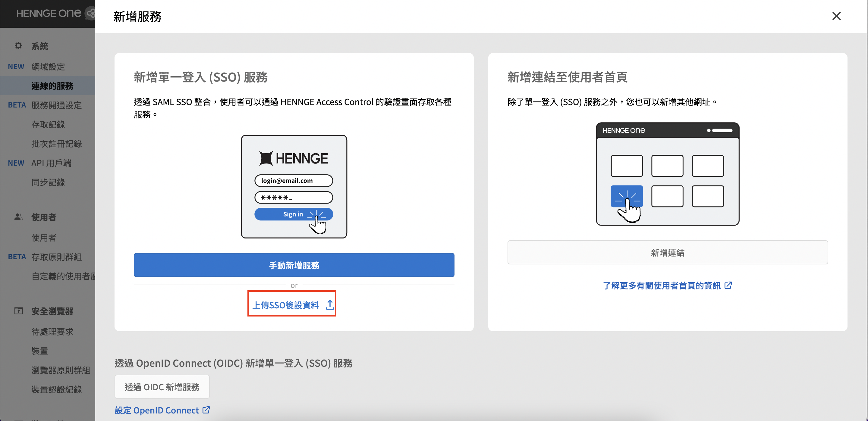This screenshot has width=868, height=421.
Task: Click the upload arrow icon beside 上傳SSO後設資料
Action: (330, 305)
